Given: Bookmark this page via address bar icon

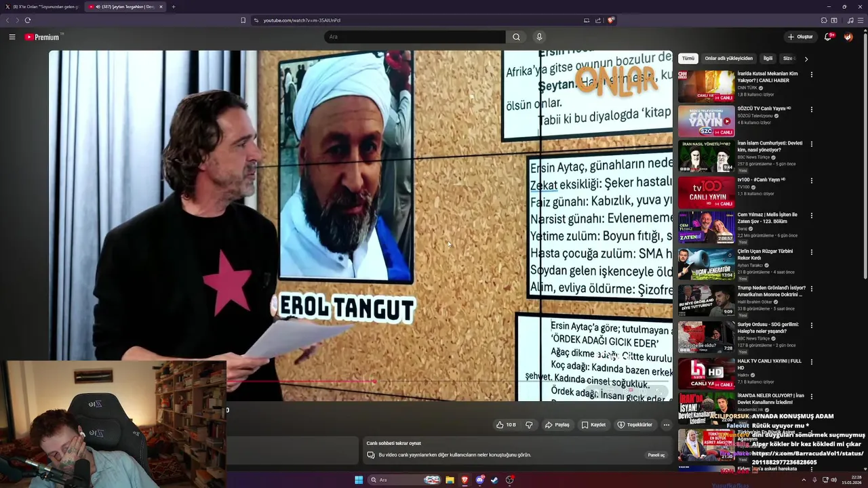Looking at the screenshot, I should click(x=243, y=20).
